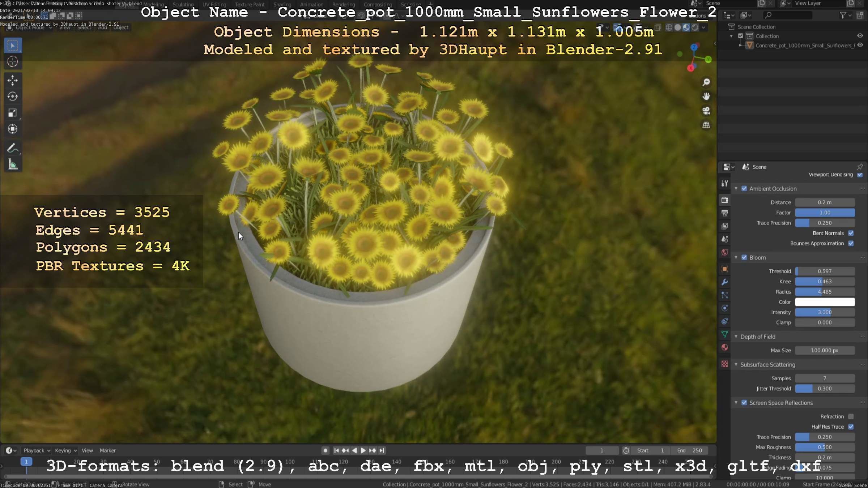Open Output properties tab
868x488 pixels.
click(724, 213)
